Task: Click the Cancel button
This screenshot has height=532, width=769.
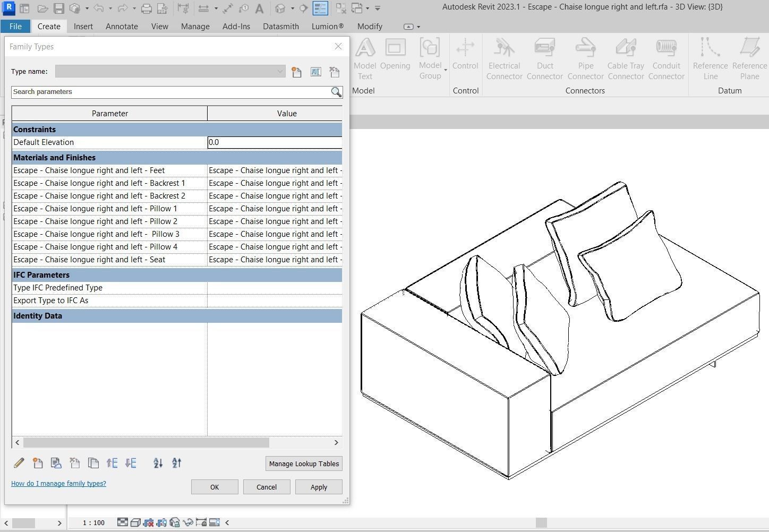Action: [267, 487]
